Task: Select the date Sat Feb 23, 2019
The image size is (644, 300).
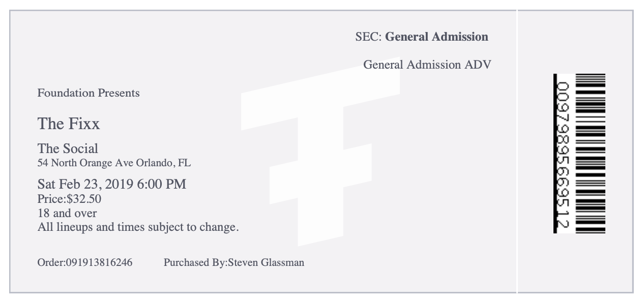Action: [x=85, y=184]
